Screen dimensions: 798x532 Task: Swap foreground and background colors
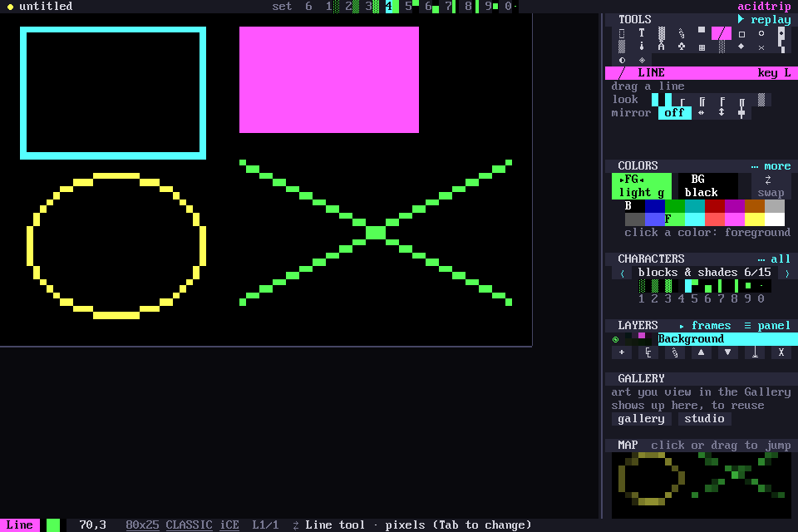click(771, 186)
